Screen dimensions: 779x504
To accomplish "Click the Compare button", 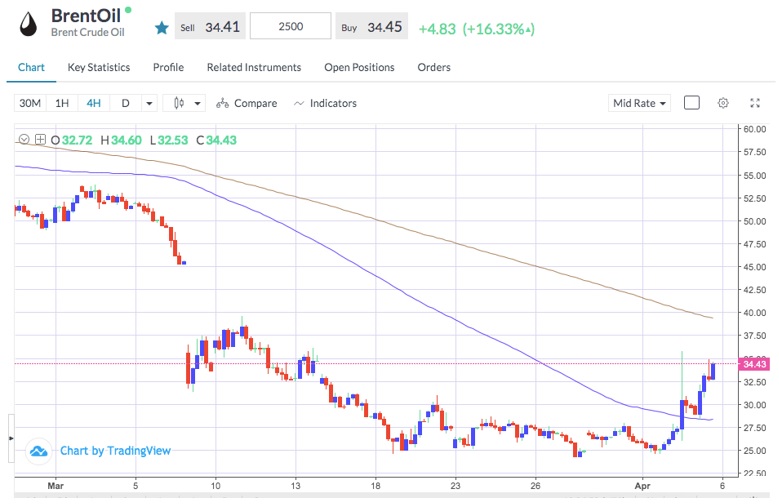I will [x=246, y=103].
